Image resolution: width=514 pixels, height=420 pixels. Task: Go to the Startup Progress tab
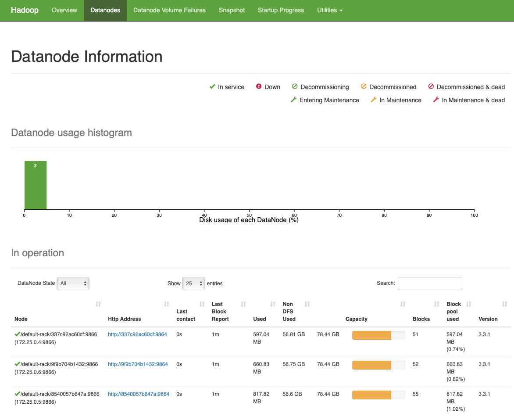click(x=281, y=10)
